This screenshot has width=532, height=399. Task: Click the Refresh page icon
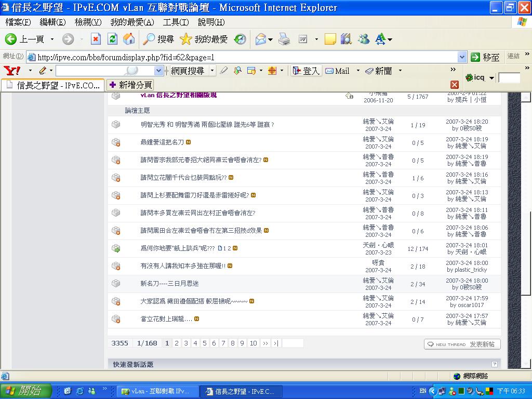click(112, 39)
